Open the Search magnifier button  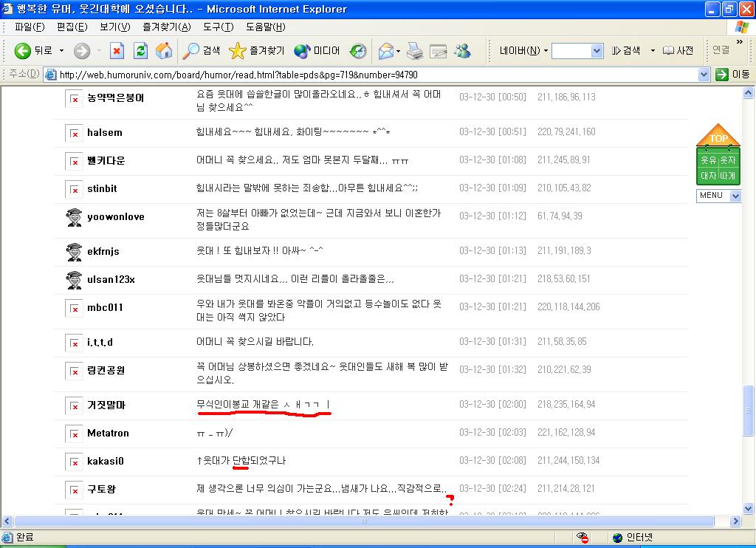(201, 51)
